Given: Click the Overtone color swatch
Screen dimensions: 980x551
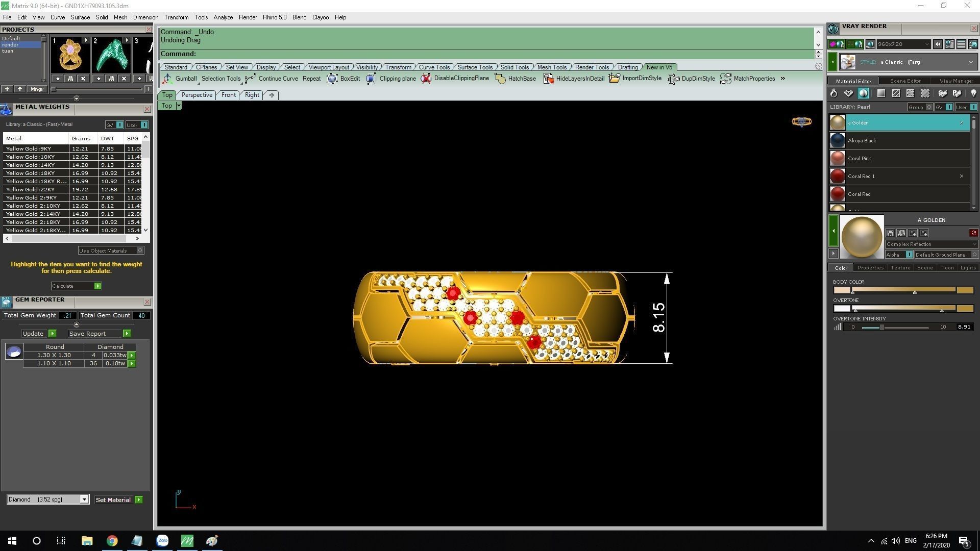Looking at the screenshot, I should (x=842, y=308).
